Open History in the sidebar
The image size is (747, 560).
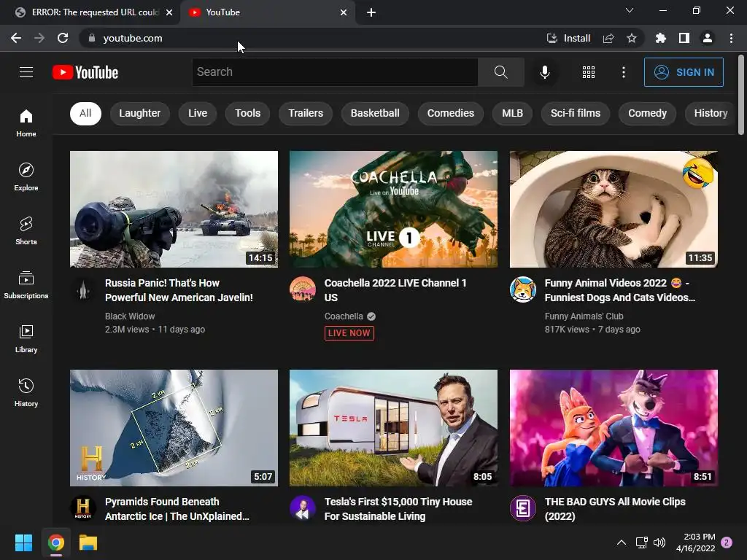click(x=26, y=392)
